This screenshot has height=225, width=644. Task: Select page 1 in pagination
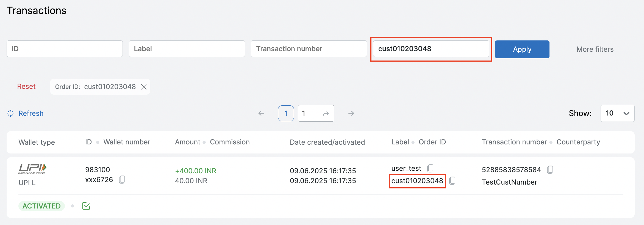[x=286, y=113]
